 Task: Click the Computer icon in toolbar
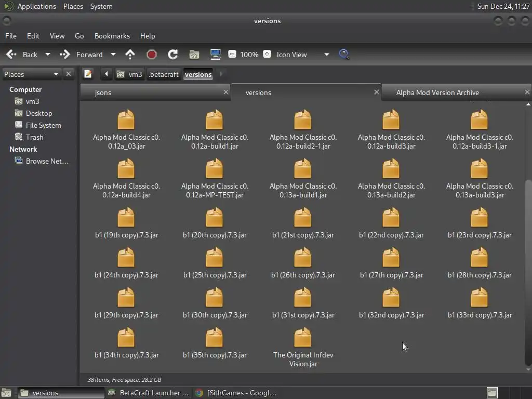pos(215,55)
